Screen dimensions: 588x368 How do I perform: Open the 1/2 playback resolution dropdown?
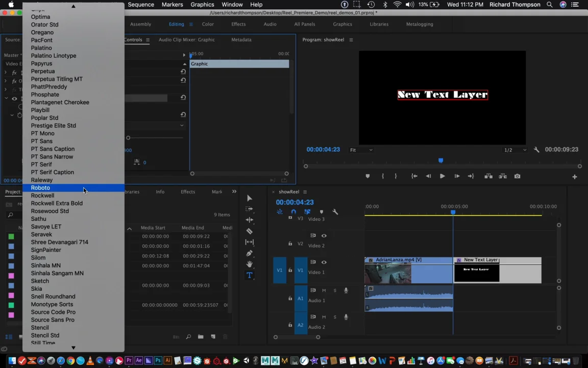[515, 150]
